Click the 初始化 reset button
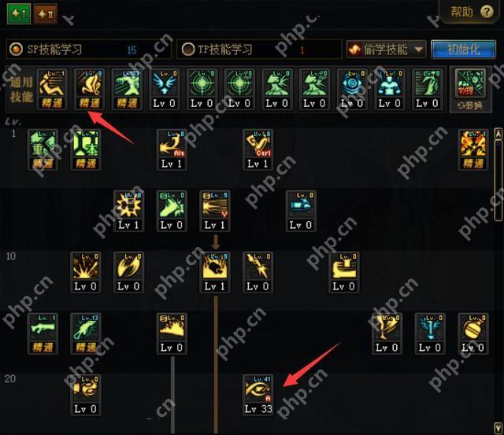 pos(463,50)
